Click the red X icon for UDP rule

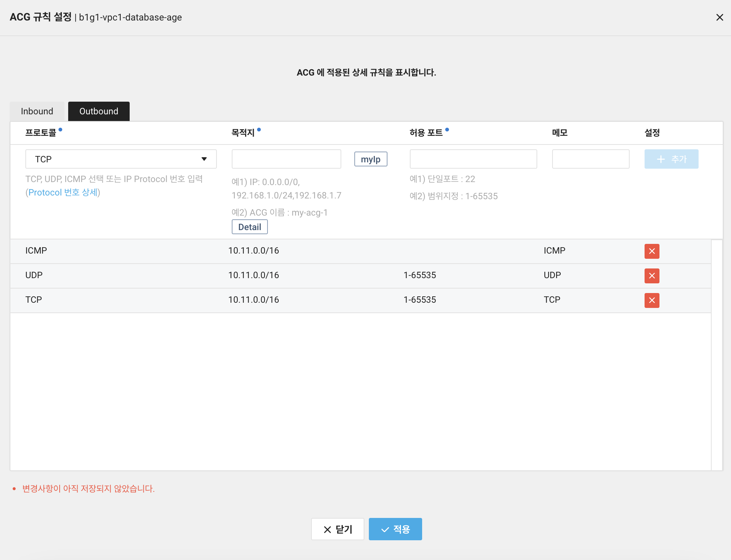[652, 275]
